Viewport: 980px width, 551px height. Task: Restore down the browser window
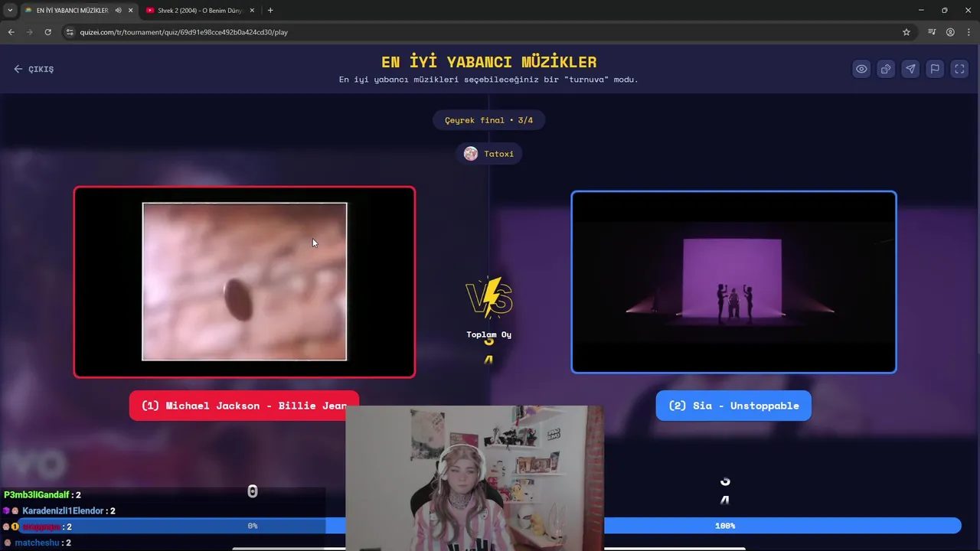tap(944, 10)
